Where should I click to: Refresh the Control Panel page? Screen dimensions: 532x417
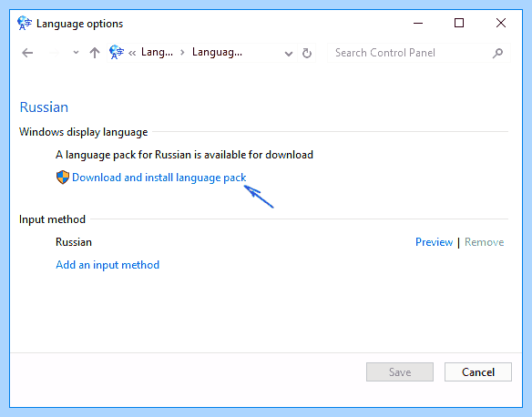(x=307, y=53)
